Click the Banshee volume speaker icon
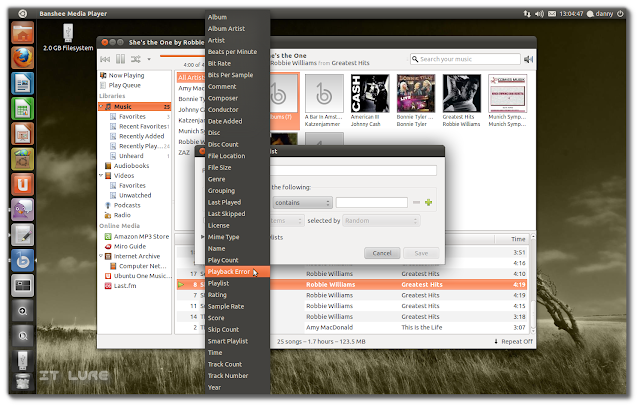 pos(528,60)
